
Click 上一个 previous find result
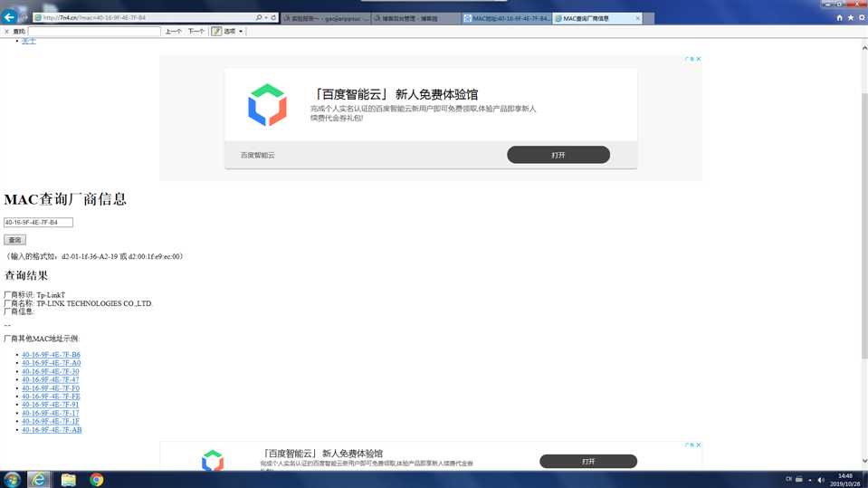coord(173,32)
